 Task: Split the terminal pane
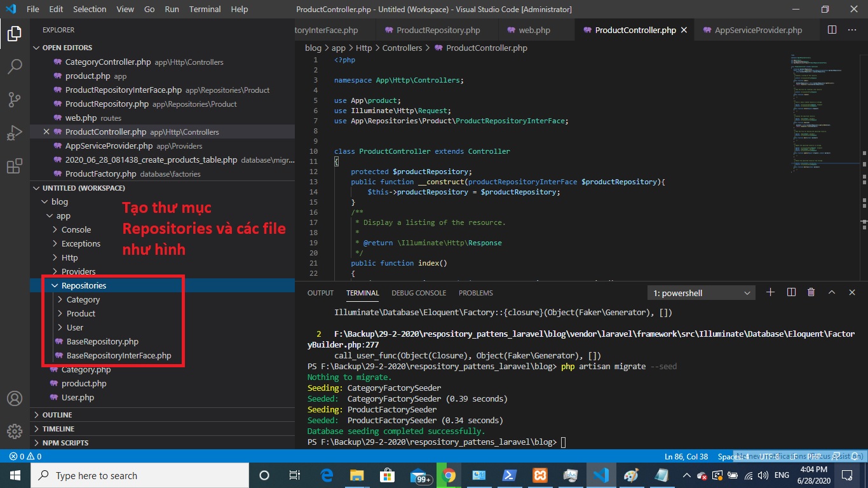pyautogui.click(x=791, y=292)
